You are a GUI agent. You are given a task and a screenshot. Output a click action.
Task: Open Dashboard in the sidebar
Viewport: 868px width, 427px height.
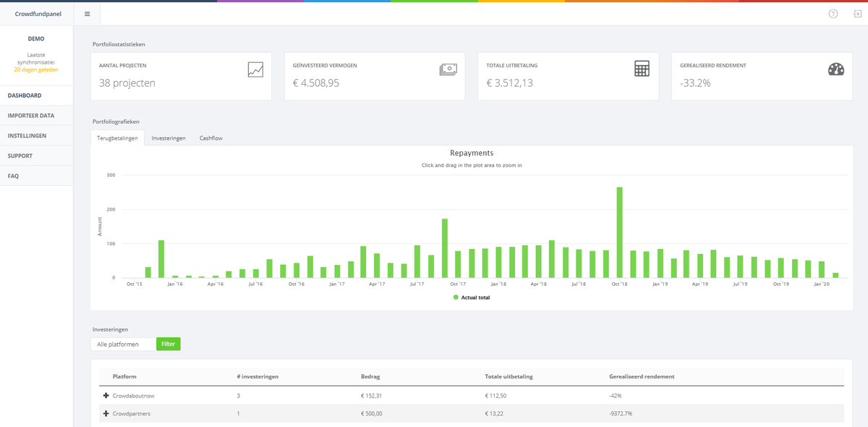point(36,96)
